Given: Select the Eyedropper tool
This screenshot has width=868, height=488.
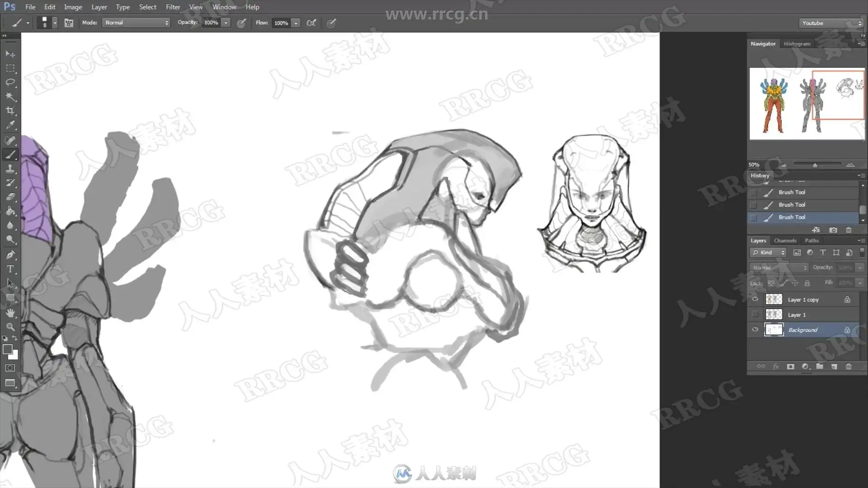Looking at the screenshot, I should [x=10, y=125].
